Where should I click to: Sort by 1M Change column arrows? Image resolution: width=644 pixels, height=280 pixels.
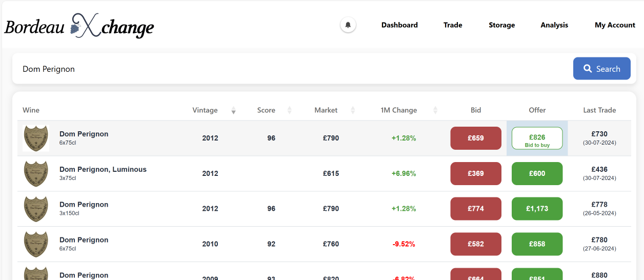435,110
